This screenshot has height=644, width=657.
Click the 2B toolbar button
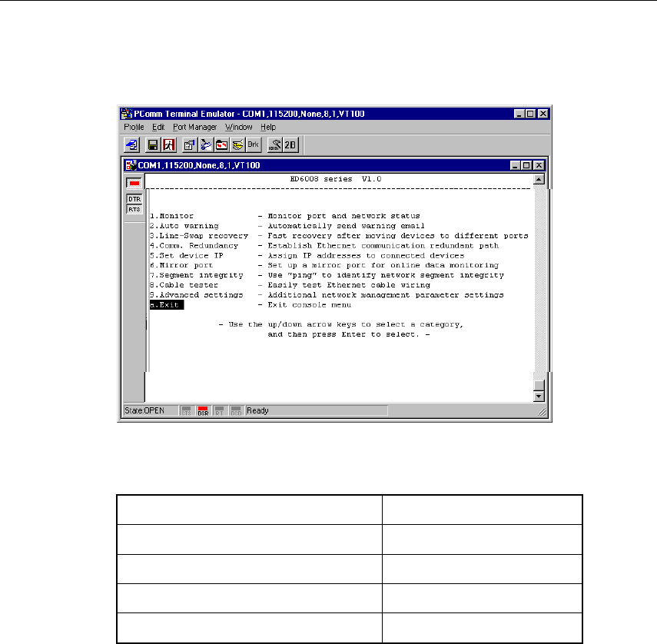tap(290, 145)
